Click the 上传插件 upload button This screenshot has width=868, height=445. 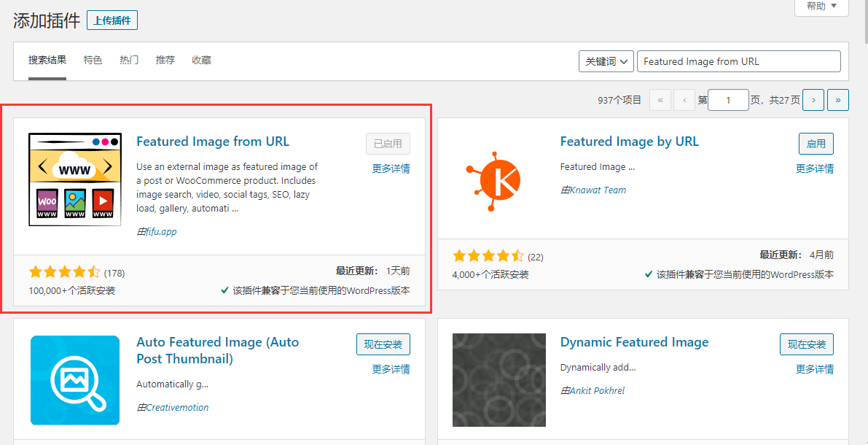point(112,20)
